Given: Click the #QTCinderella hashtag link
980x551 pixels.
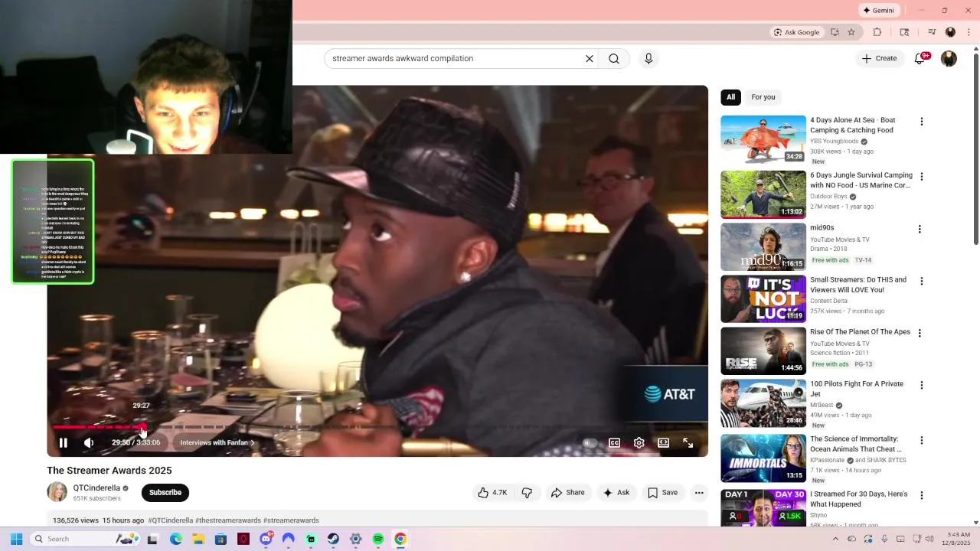Looking at the screenshot, I should coord(170,520).
